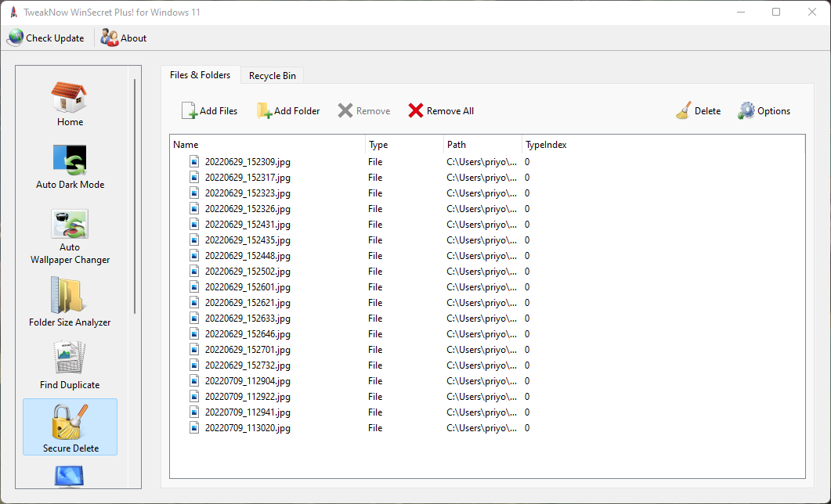
Task: Click the greyed Remove button
Action: pyautogui.click(x=364, y=110)
